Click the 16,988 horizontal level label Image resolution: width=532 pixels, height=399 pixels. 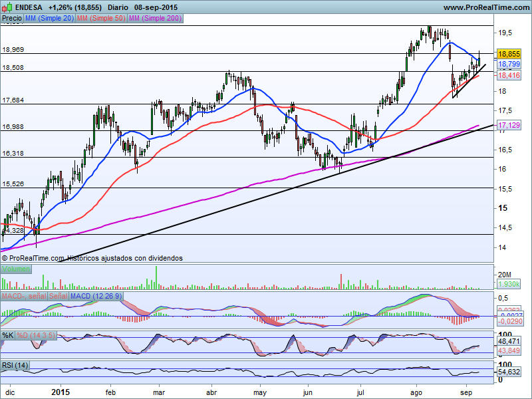13,127
